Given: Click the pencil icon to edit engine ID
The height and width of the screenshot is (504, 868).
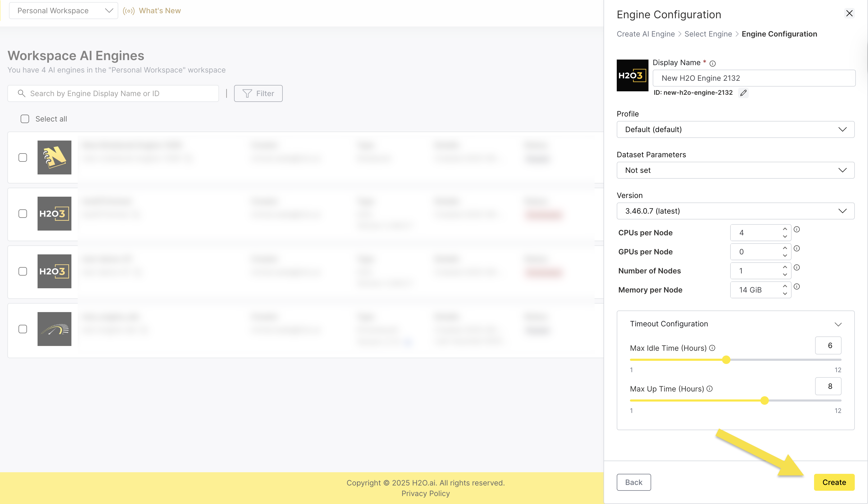Looking at the screenshot, I should [x=743, y=93].
